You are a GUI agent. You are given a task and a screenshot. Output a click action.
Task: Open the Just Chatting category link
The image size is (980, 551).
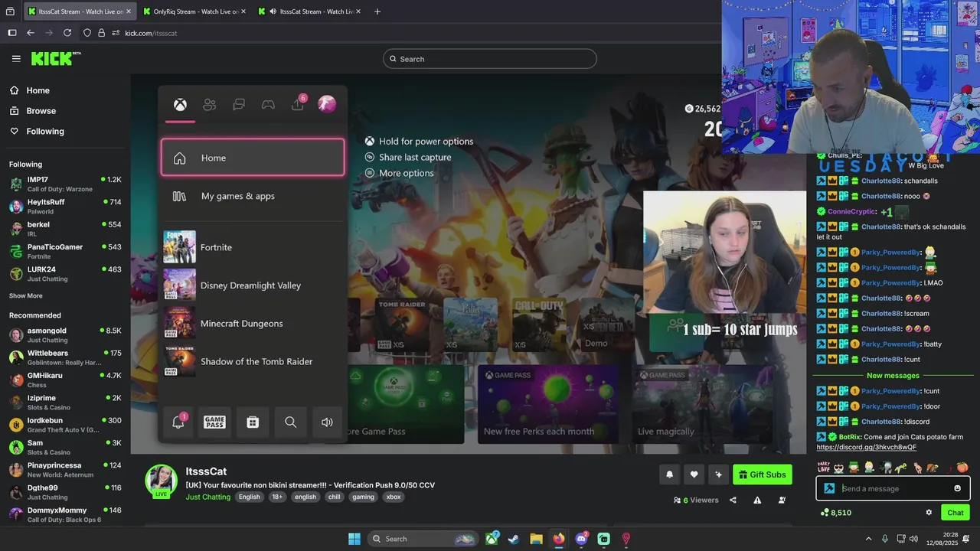(207, 497)
